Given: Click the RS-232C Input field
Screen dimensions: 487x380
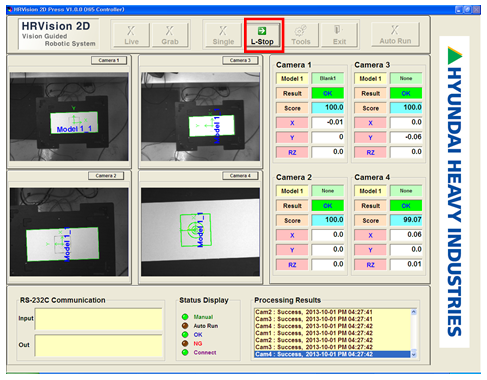Looking at the screenshot, I should click(98, 319).
